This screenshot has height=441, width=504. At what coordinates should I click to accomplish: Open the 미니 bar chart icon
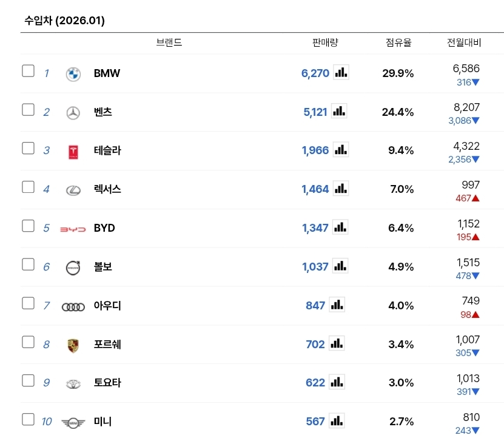coord(337,420)
